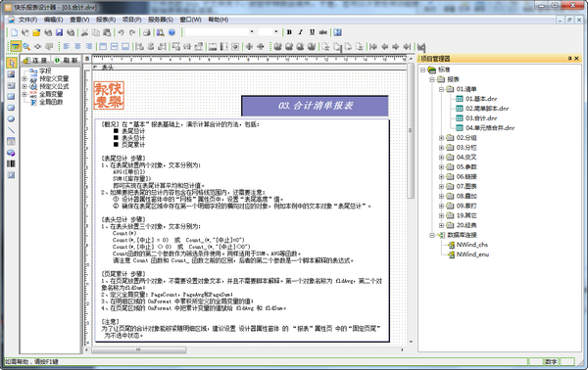Open the 文件(F) menu
This screenshot has height=370, width=588.
tap(27, 20)
